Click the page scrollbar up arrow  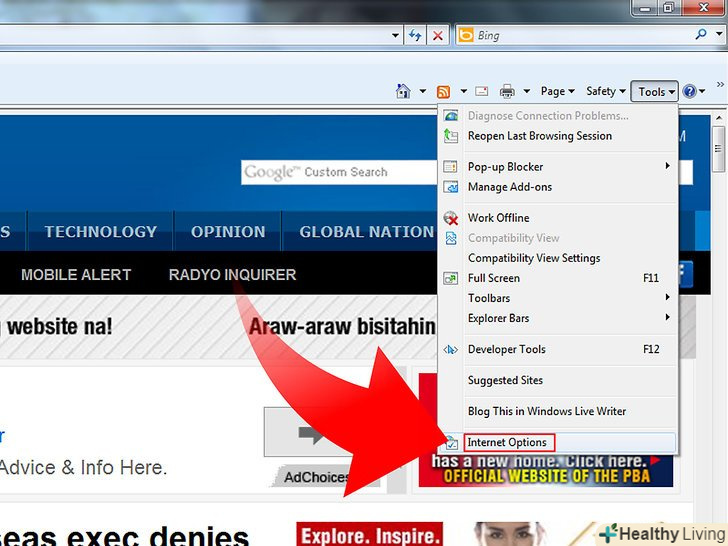pyautogui.click(x=719, y=118)
